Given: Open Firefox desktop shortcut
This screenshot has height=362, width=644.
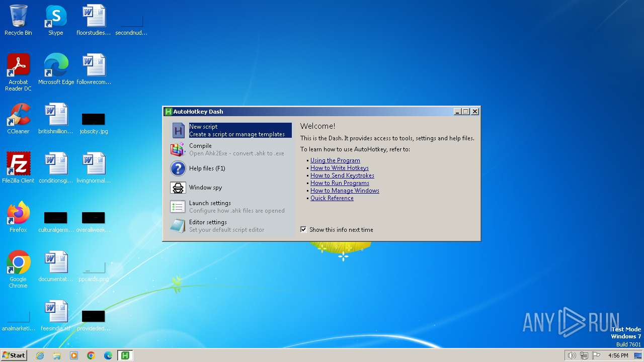Looking at the screenshot, I should point(18,213).
